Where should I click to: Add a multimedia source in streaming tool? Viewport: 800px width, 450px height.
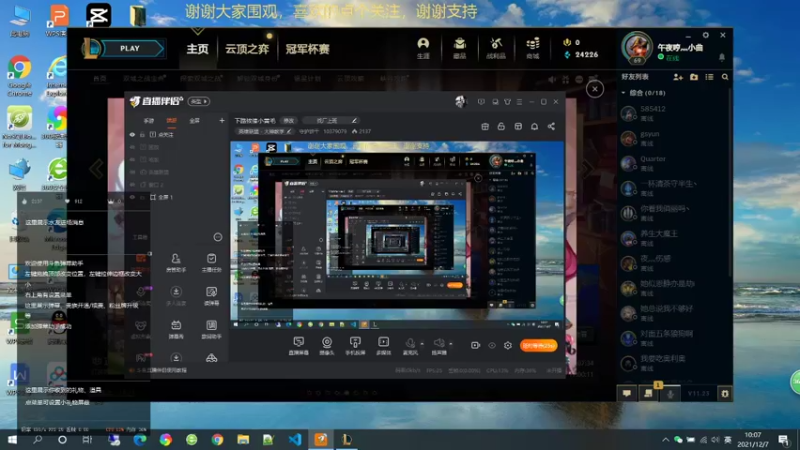(x=383, y=345)
